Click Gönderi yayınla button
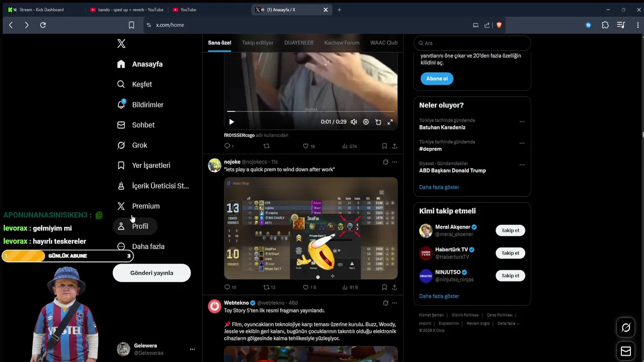This screenshot has height=362, width=644. (x=151, y=273)
